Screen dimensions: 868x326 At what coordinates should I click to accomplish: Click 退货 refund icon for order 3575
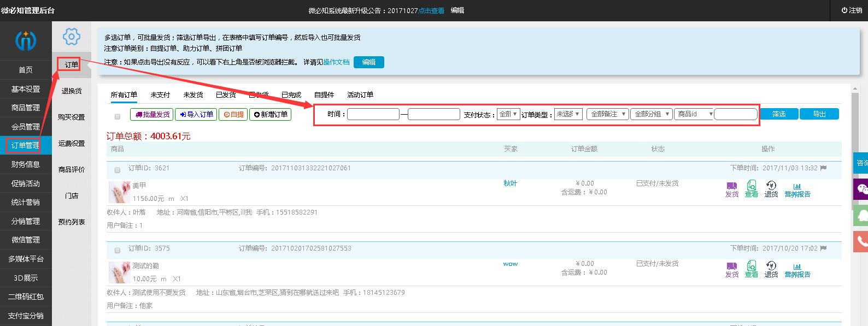point(771,266)
